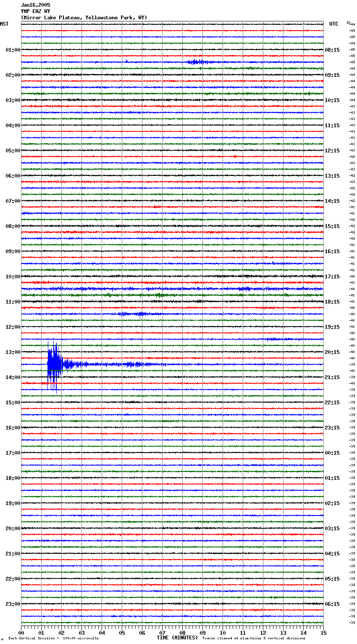Click the 18:15 UTC time label

click(x=332, y=302)
